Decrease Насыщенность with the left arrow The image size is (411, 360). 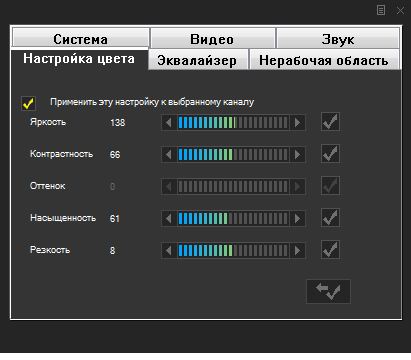coord(169,219)
